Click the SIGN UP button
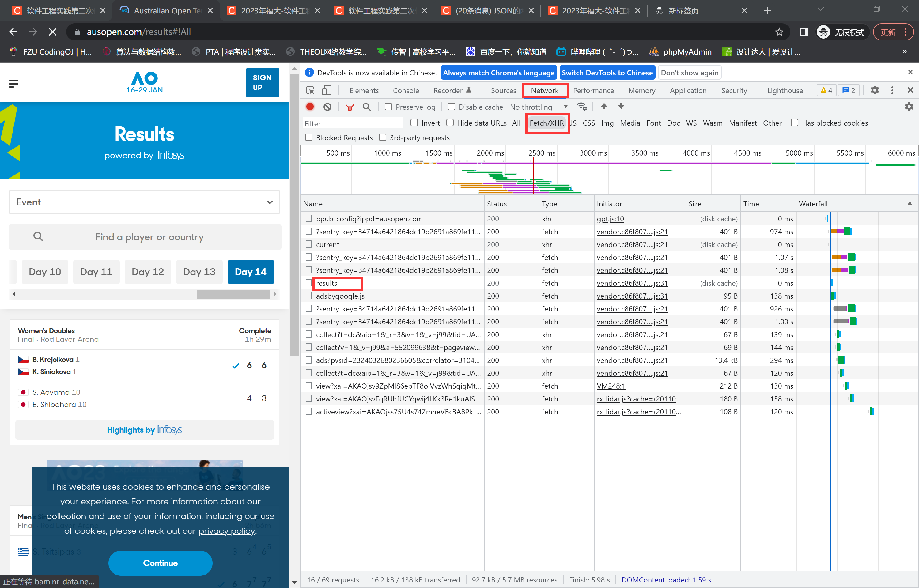 tap(262, 82)
